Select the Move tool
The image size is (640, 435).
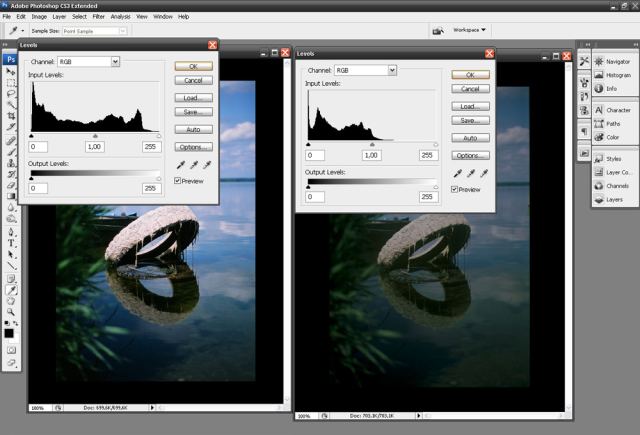tap(11, 72)
